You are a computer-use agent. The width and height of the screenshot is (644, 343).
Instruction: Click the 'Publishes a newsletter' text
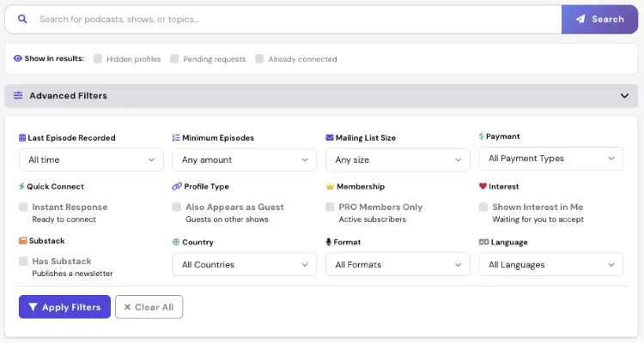click(x=72, y=274)
